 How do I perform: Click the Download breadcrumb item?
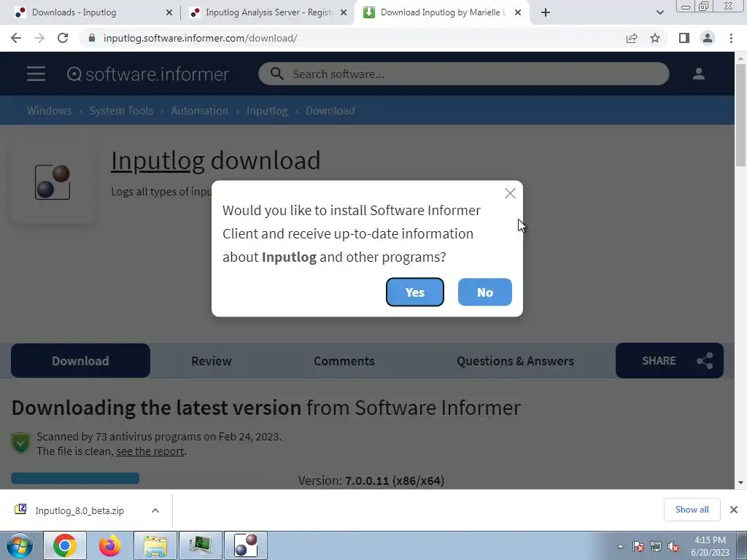330,111
